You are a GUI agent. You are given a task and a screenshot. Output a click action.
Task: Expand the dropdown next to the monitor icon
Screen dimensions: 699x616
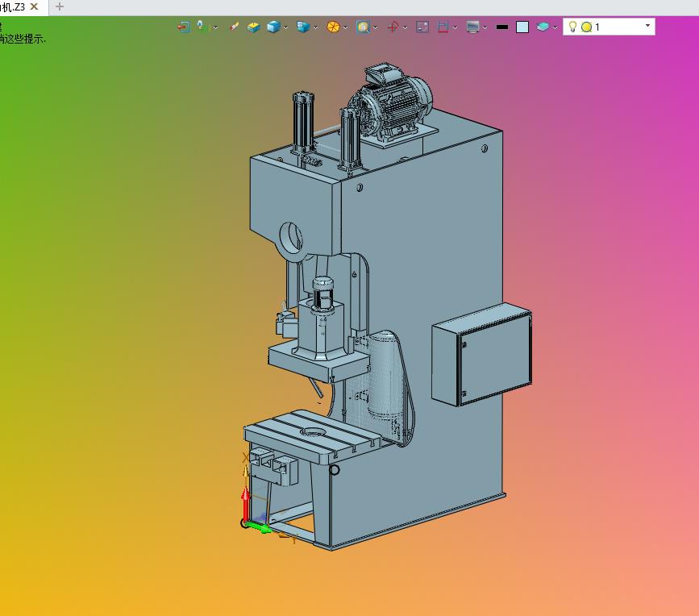click(x=485, y=27)
